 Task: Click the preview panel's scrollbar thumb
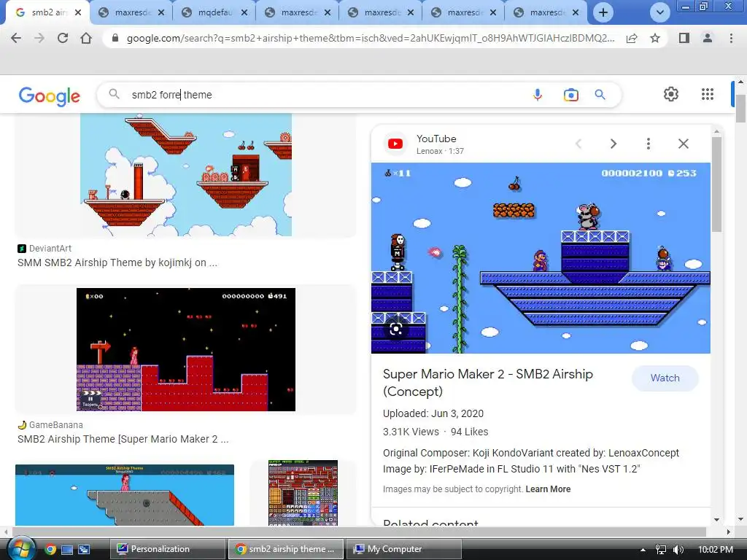[x=716, y=184]
